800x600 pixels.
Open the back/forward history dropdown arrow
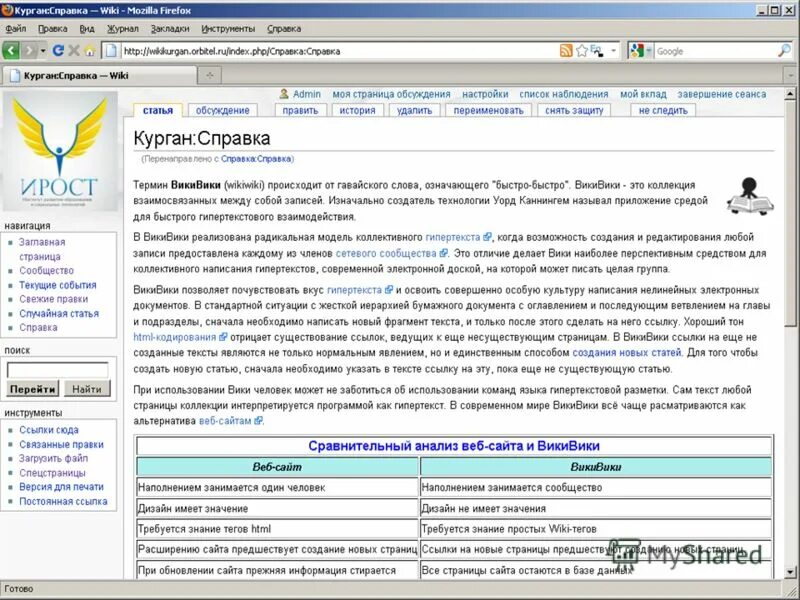(43, 51)
